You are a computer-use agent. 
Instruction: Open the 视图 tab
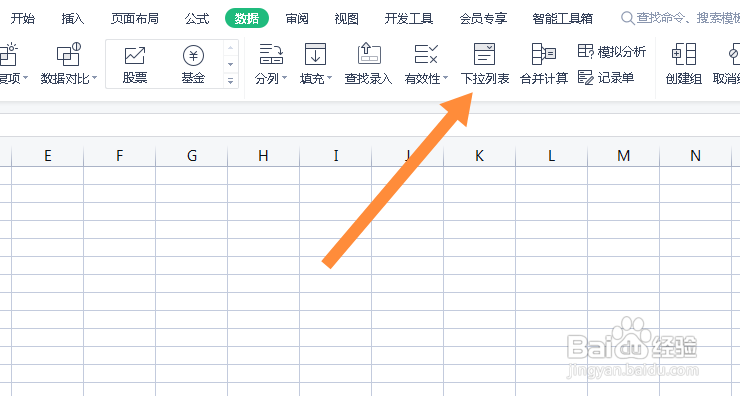pos(346,18)
